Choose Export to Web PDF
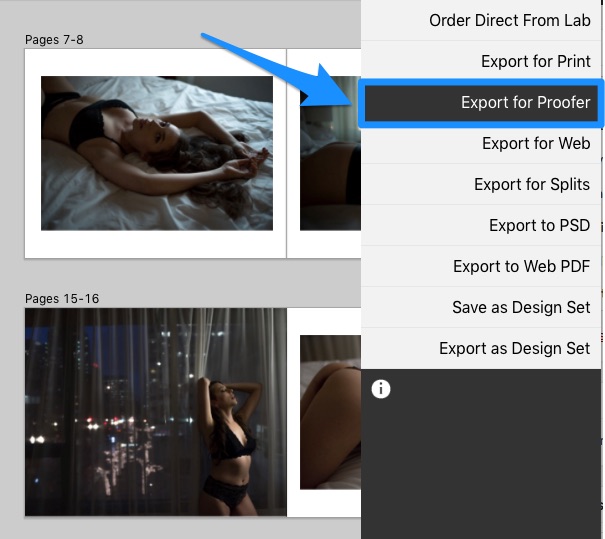This screenshot has height=539, width=605. coord(481,266)
